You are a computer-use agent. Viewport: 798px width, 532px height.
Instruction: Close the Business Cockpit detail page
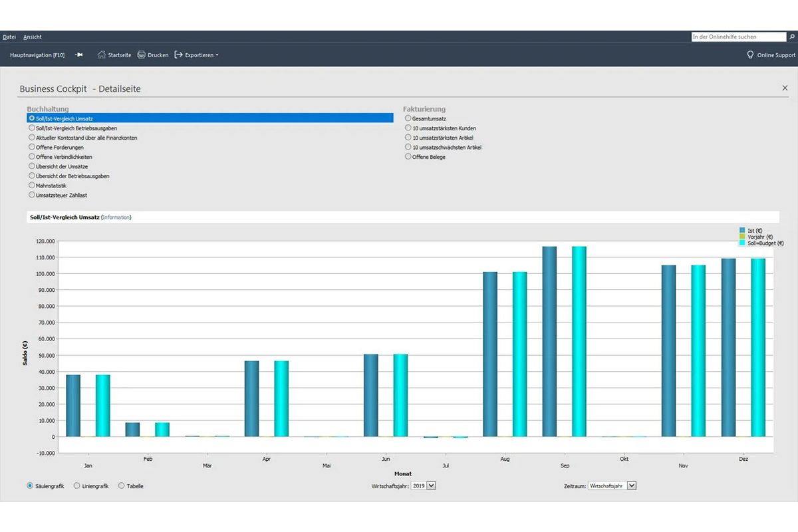[x=785, y=88]
